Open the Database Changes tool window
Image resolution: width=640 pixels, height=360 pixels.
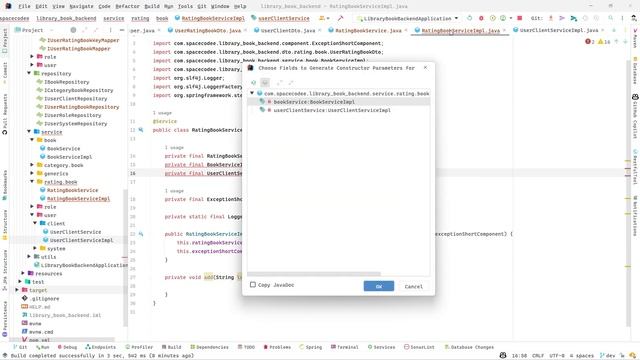point(469,347)
